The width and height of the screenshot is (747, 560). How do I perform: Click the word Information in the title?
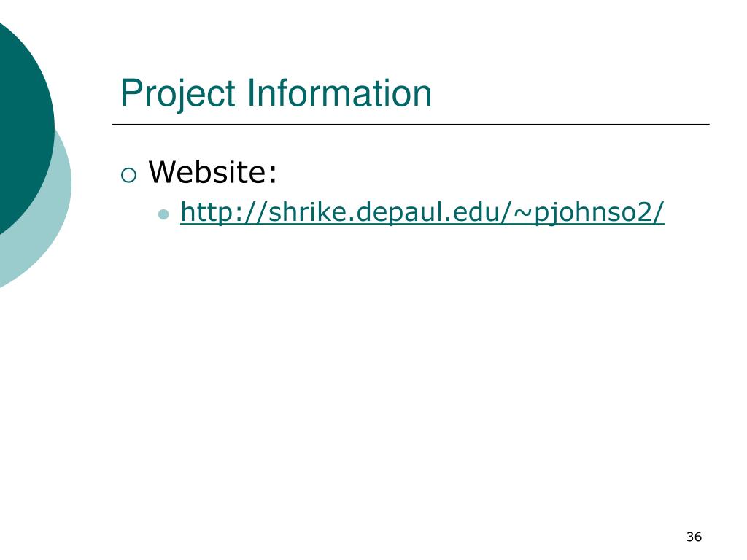(339, 93)
